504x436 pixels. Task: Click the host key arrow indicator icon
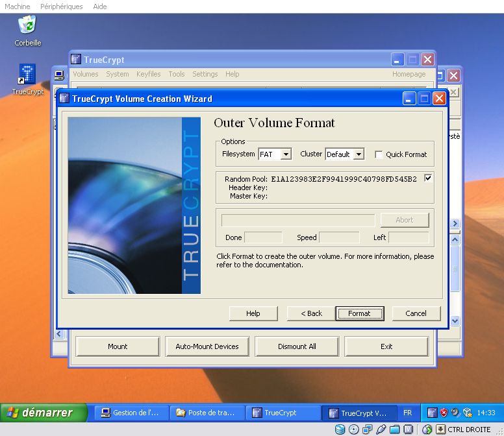[x=440, y=430]
